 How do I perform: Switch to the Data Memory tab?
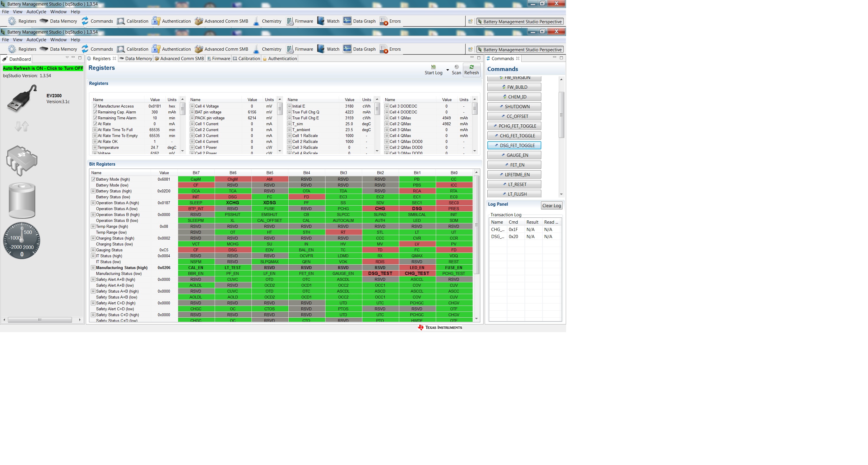coord(136,59)
